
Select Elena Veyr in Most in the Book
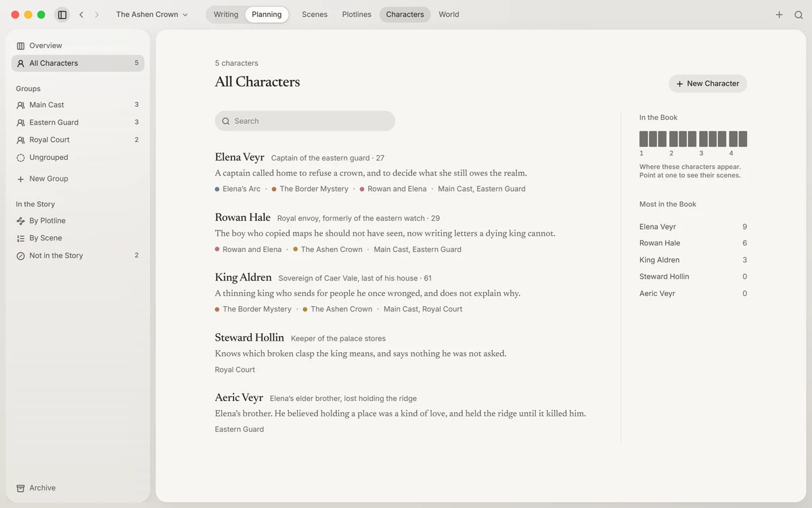coord(693,227)
